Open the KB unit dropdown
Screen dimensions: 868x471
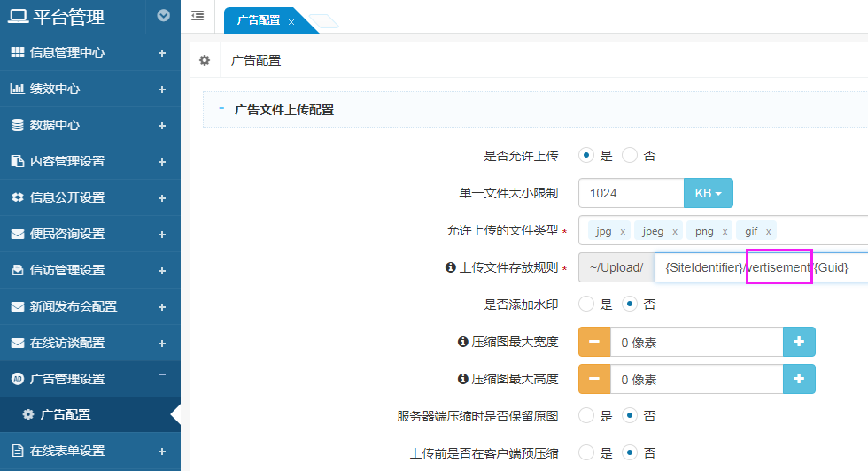point(708,193)
